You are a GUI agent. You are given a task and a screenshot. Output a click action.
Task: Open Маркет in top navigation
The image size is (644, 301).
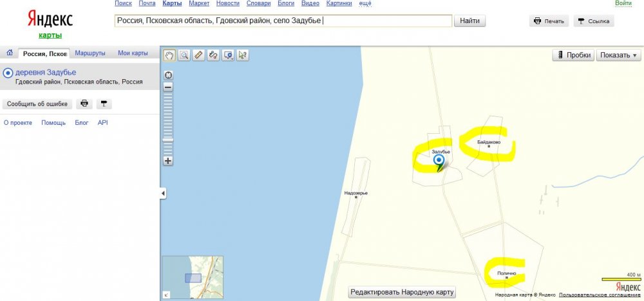click(199, 3)
